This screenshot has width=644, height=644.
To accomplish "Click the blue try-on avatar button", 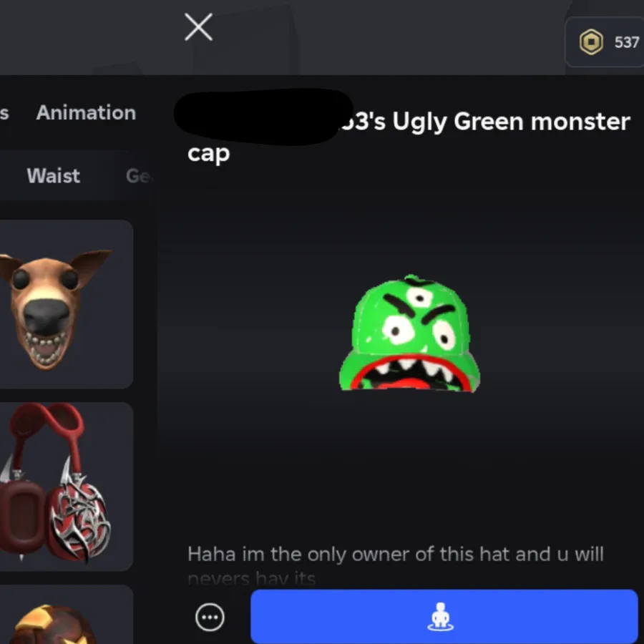I will (x=444, y=616).
